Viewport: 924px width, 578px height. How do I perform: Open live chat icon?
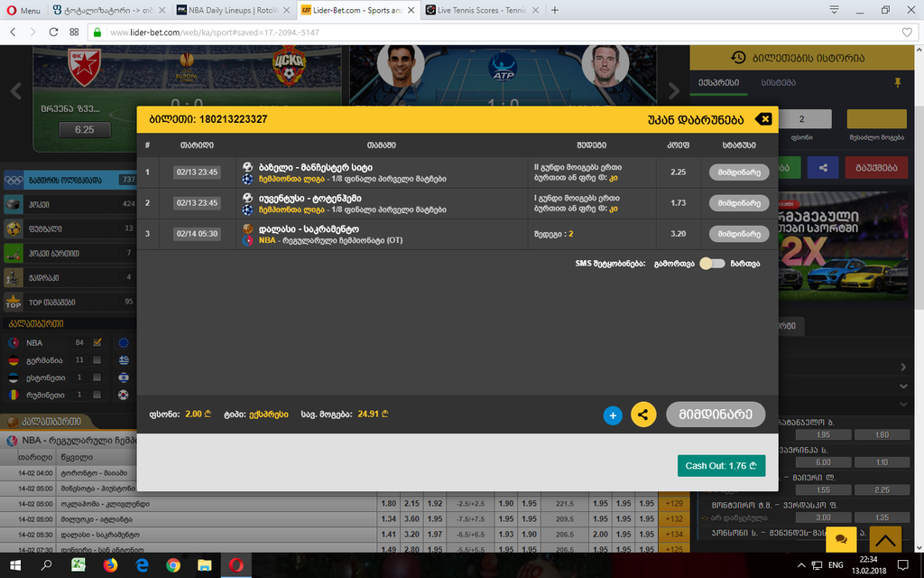tap(841, 539)
